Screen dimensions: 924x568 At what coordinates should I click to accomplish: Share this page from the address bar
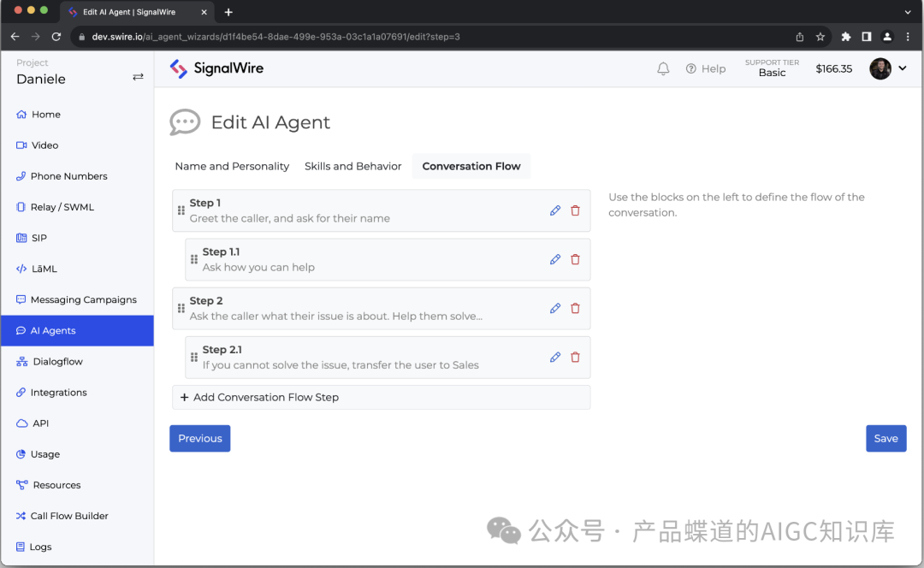[800, 37]
